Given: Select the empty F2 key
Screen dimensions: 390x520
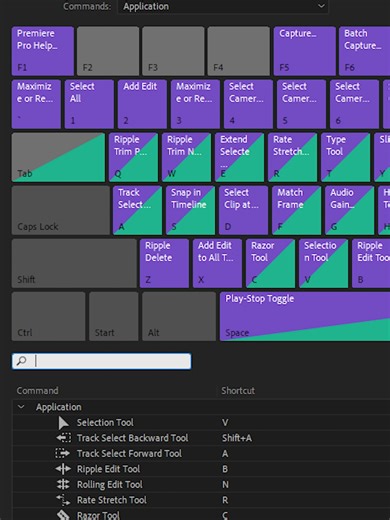Looking at the screenshot, I should pos(108,51).
